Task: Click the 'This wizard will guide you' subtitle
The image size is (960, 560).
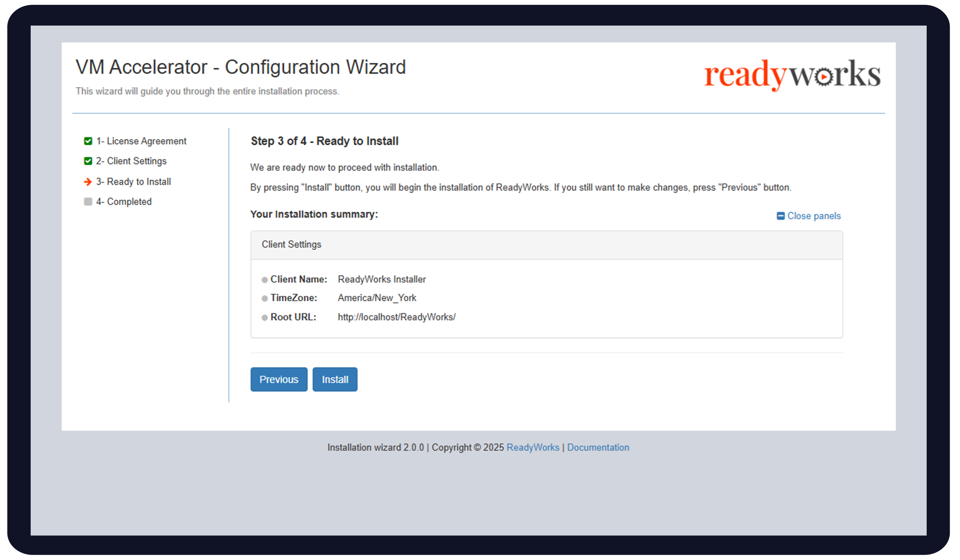Action: coord(207,91)
